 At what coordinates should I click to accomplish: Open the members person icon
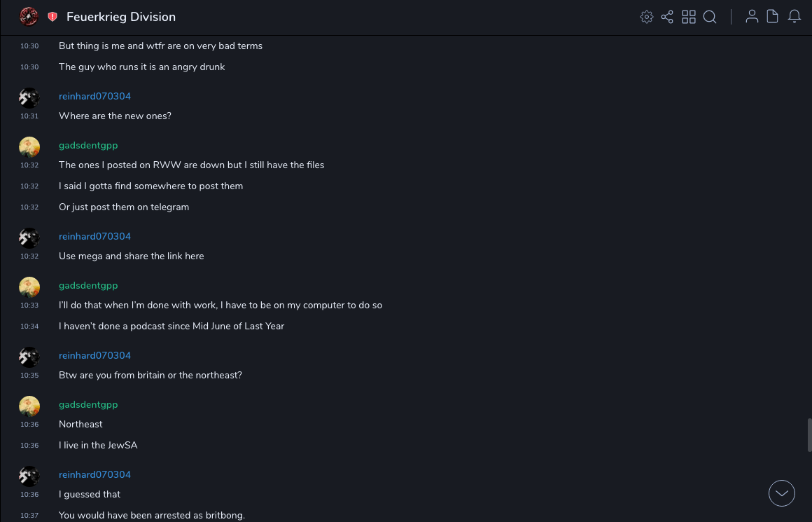coord(752,17)
